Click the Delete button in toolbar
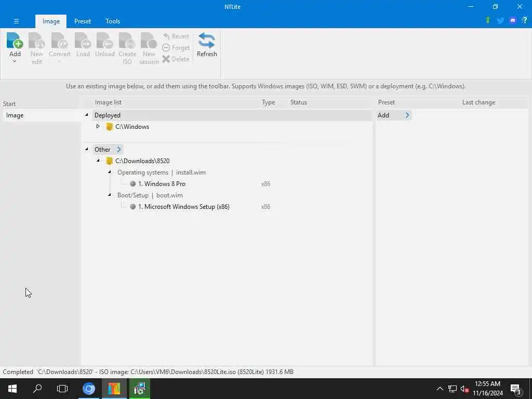 point(176,59)
